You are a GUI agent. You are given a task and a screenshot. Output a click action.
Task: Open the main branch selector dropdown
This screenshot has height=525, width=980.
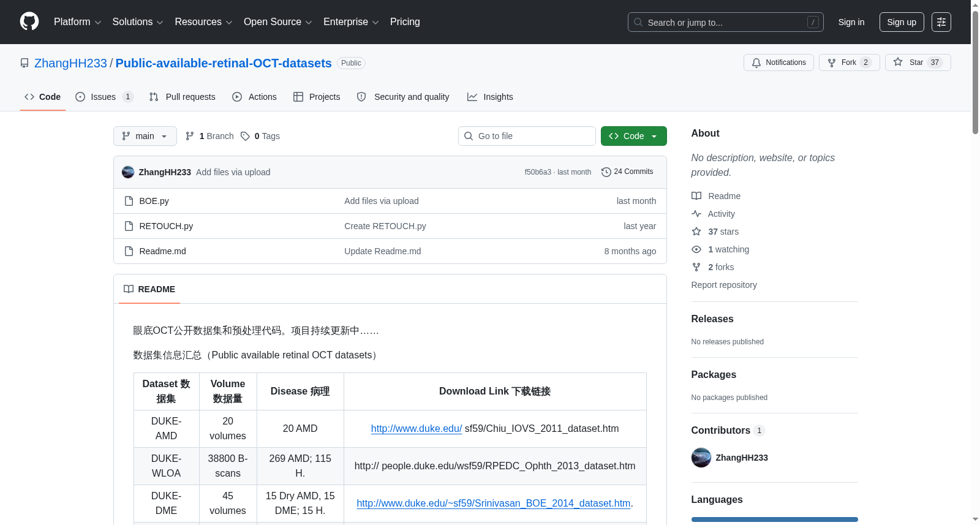145,136
